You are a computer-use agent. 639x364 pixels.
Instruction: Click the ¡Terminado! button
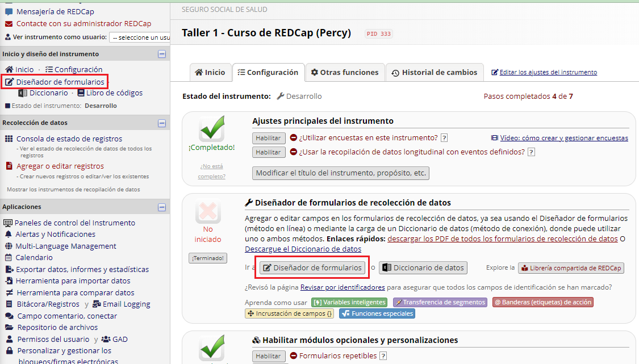[208, 258]
